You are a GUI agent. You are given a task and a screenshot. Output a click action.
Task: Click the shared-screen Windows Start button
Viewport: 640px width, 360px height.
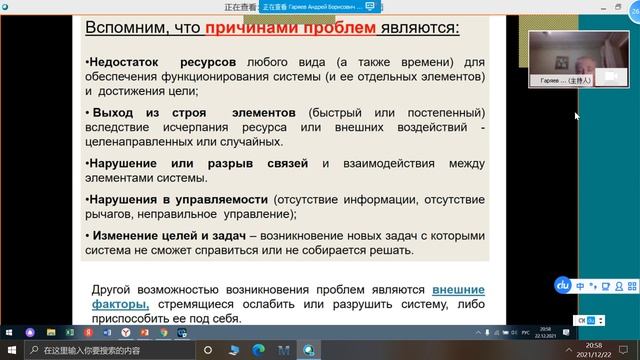[x=9, y=333]
